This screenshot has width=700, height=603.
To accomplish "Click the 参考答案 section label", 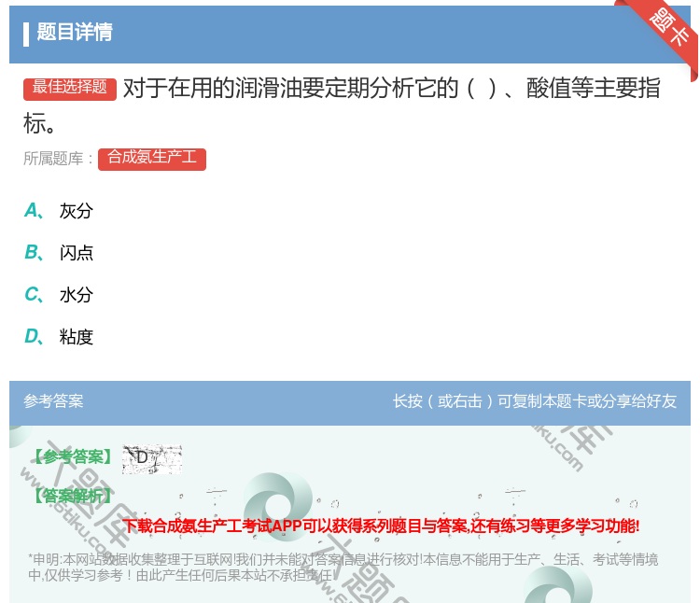I will (x=53, y=401).
